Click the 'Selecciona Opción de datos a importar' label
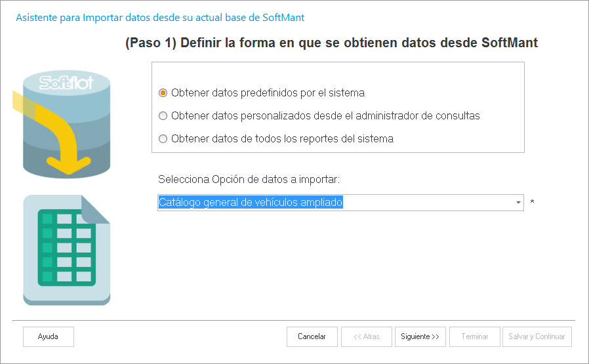The height and width of the screenshot is (364, 589). [249, 179]
